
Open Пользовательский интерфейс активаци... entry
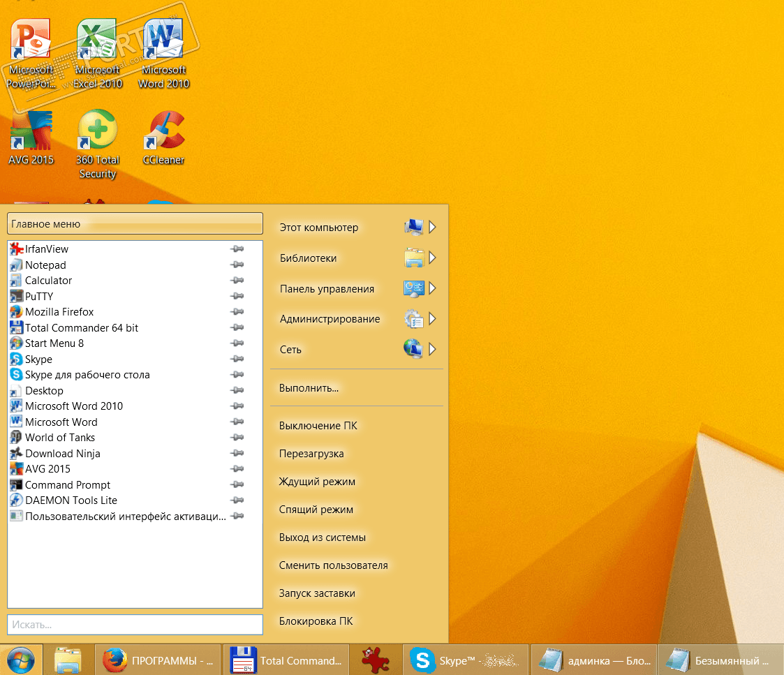tap(119, 517)
